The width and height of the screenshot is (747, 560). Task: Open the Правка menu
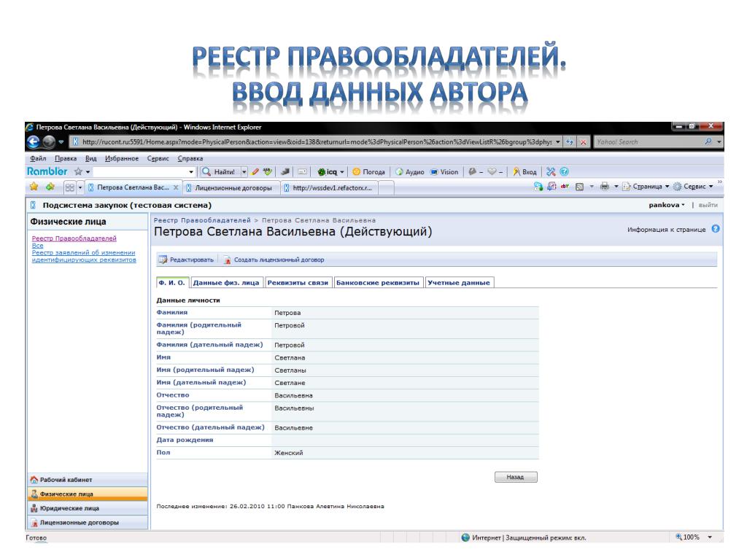pos(65,158)
